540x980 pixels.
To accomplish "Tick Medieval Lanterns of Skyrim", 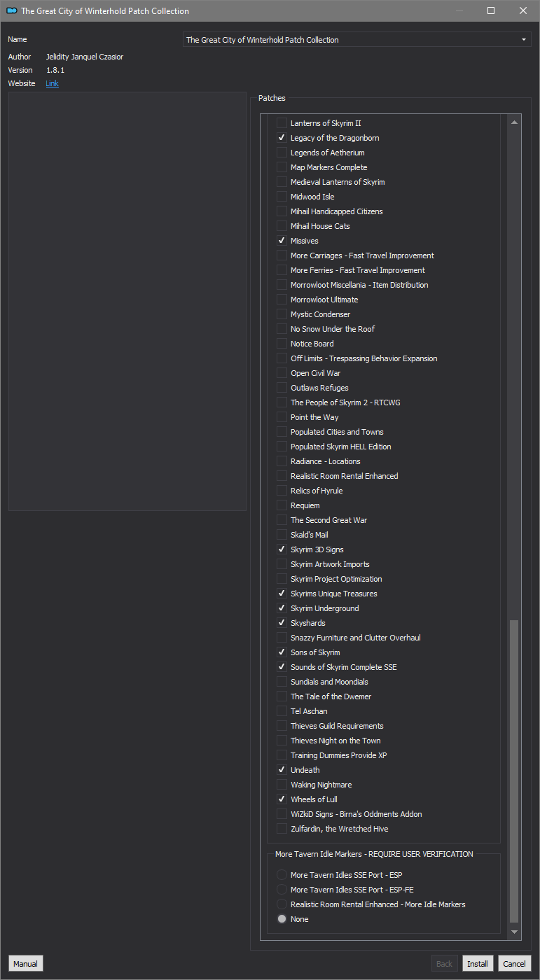I will coord(282,182).
